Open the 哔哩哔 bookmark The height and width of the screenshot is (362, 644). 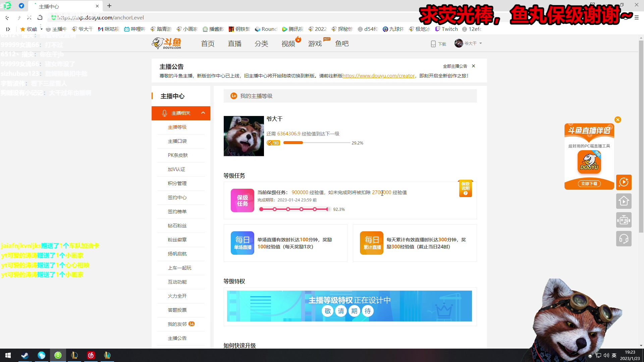135,29
